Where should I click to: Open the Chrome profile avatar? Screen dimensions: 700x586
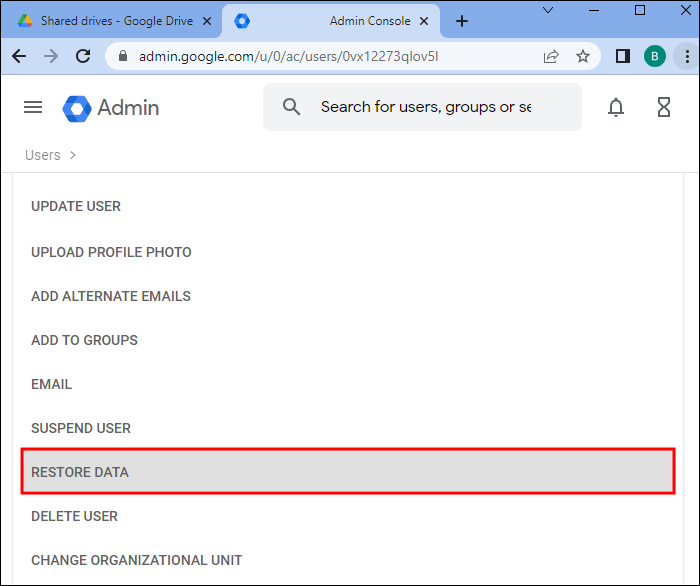[655, 57]
